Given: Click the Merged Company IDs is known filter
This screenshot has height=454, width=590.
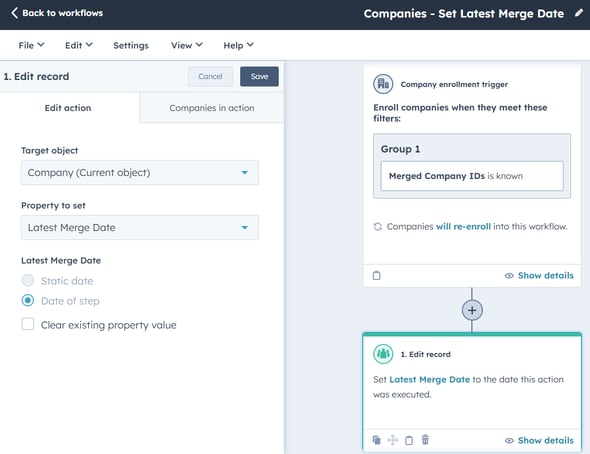Looking at the screenshot, I should 472,176.
